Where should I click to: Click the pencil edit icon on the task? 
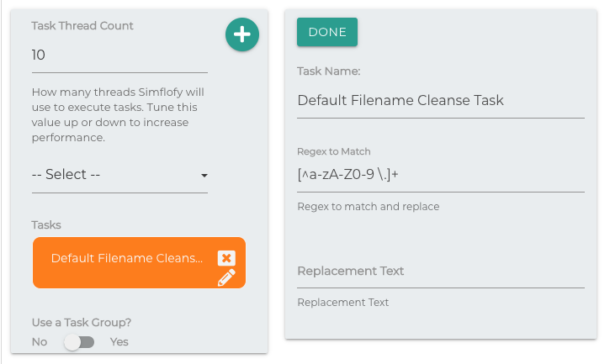[x=225, y=278]
